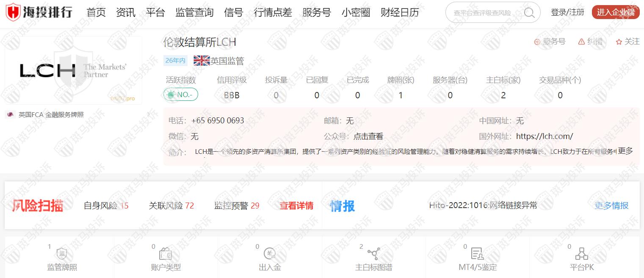Open the 出入金 currency icon
Viewport: 644px width, 278px height.
[x=270, y=254]
